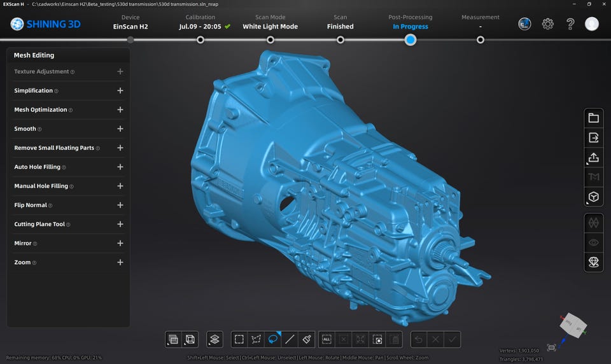The height and width of the screenshot is (364, 611).
Task: Choose the line selection tool
Action: [290, 339]
